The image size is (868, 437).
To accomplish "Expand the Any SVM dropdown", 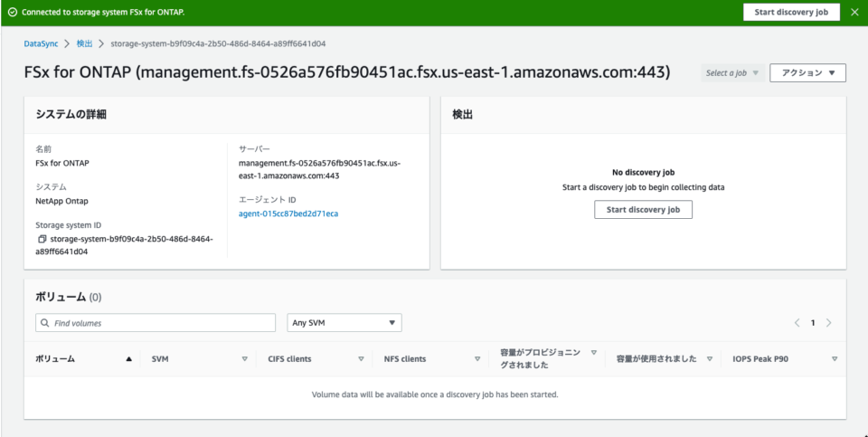I will (x=344, y=323).
